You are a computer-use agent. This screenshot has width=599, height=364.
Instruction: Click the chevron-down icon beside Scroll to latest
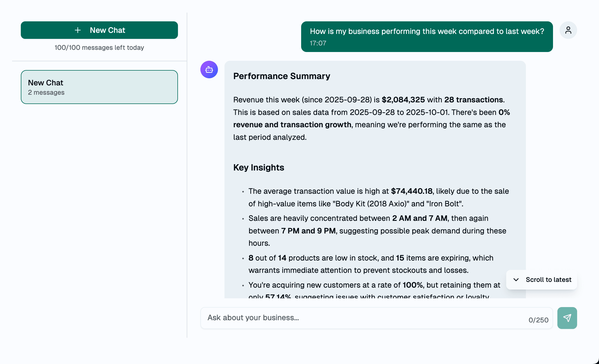516,280
